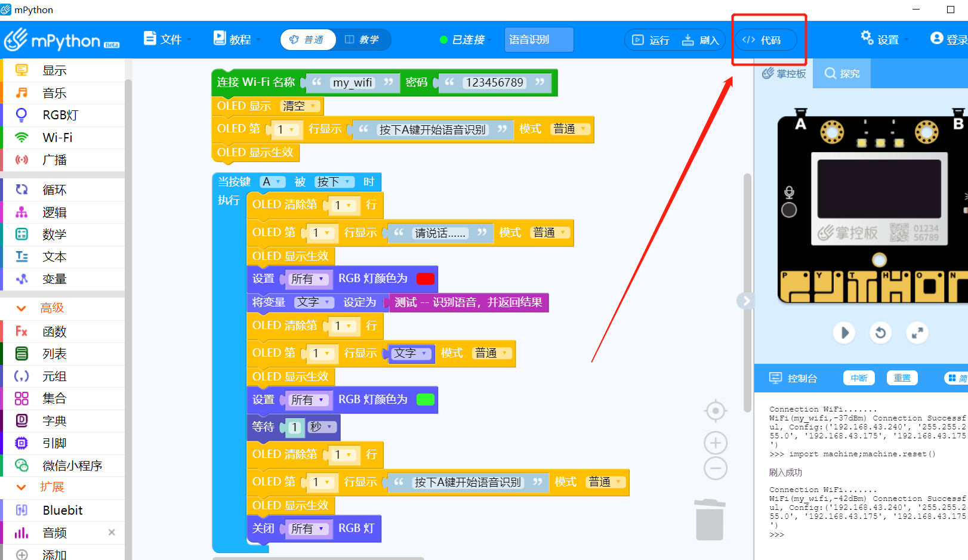
Task: Open the 秒 unit dropdown in 等待 block
Action: pyautogui.click(x=321, y=427)
